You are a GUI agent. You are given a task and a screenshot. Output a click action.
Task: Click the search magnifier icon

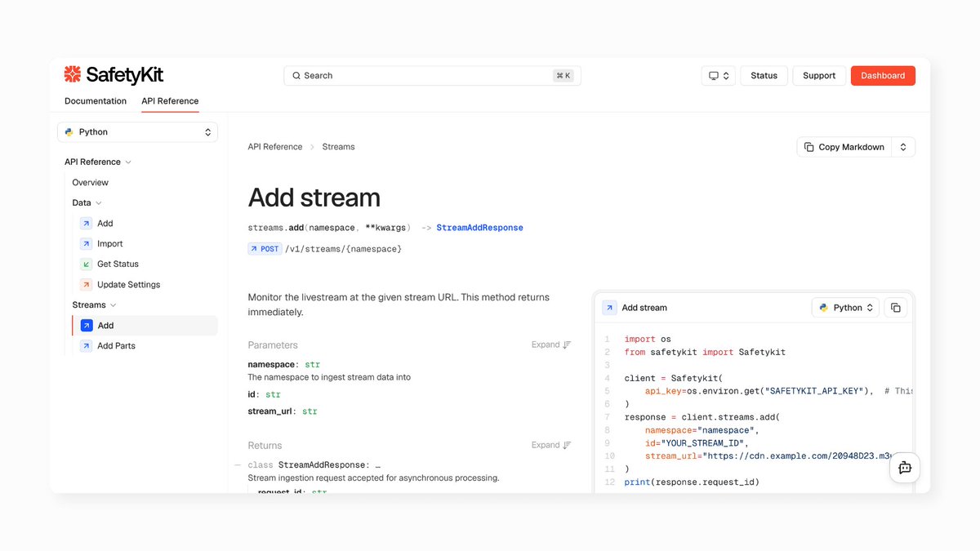[x=296, y=76]
